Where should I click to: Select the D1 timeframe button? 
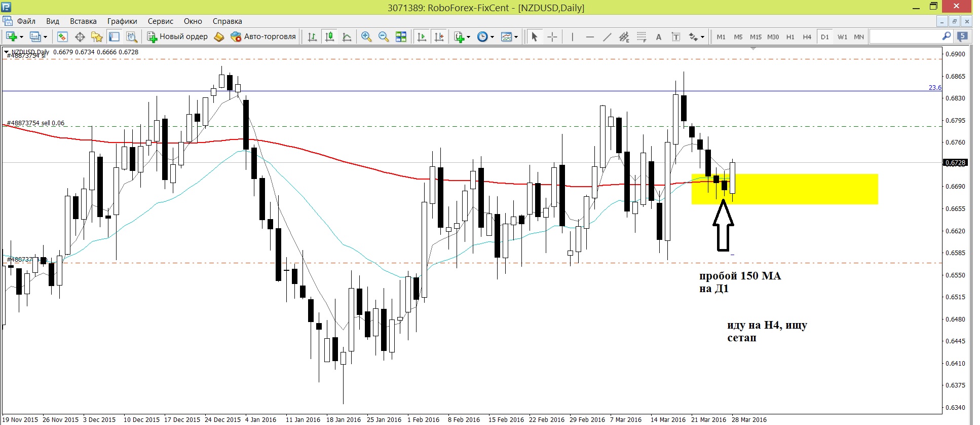point(825,37)
